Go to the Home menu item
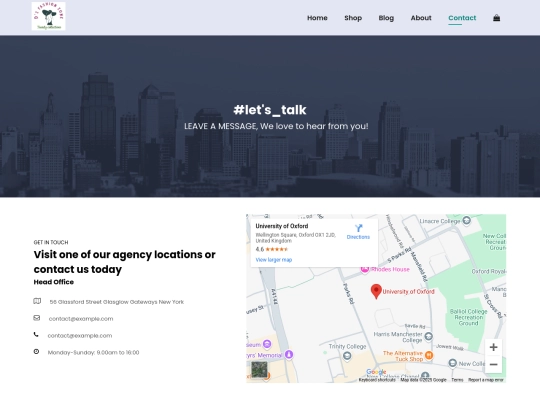 coord(317,18)
